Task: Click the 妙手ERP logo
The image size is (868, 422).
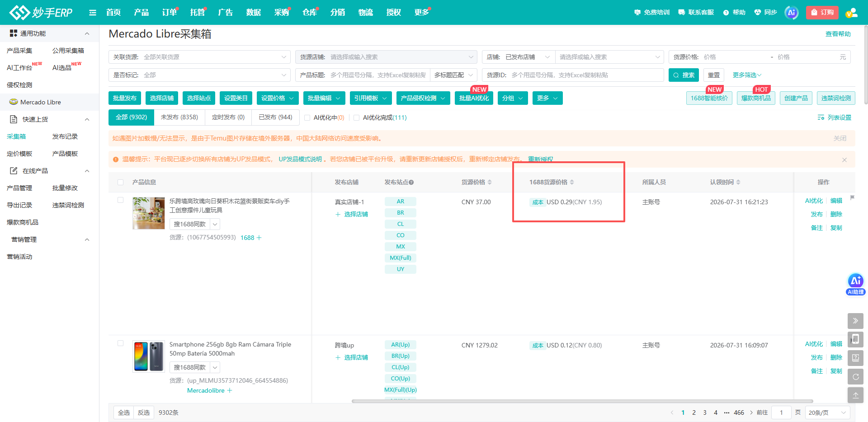Action: pyautogui.click(x=41, y=12)
